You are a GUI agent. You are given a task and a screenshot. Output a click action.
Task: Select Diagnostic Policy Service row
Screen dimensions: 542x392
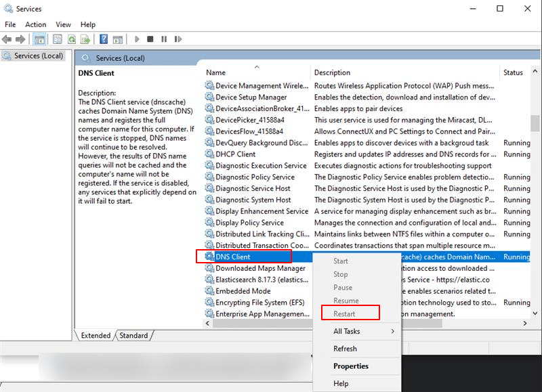coord(367,177)
